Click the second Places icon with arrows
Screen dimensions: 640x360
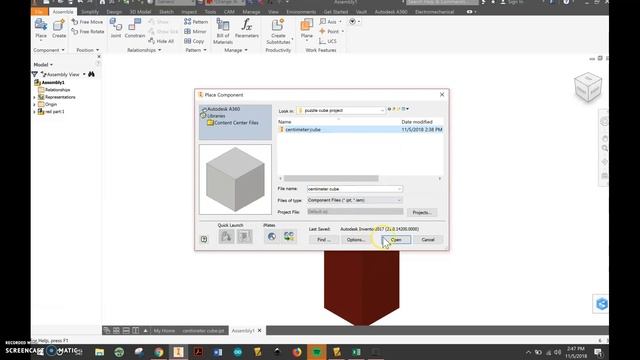point(289,236)
